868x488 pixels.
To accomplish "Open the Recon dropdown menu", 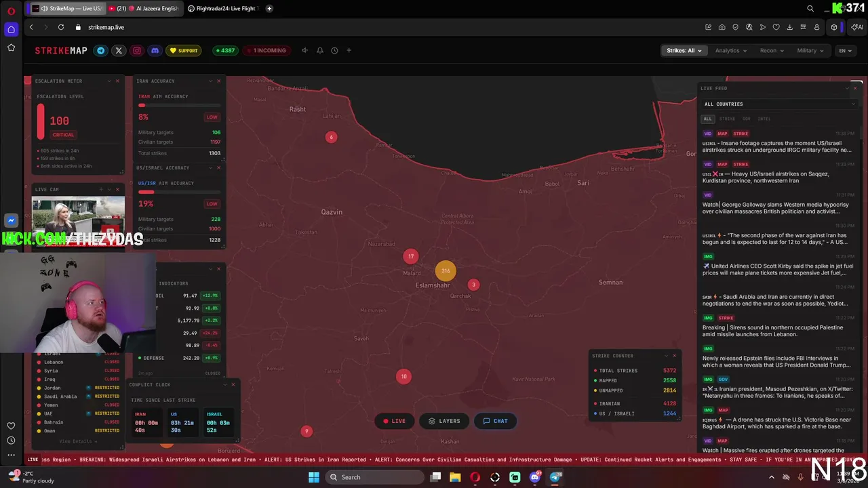I will click(x=772, y=50).
